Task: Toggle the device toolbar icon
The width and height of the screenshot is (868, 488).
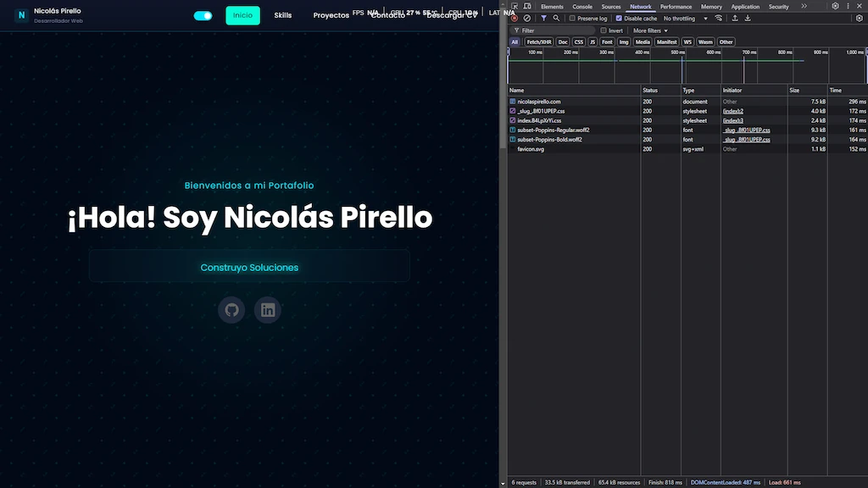Action: pyautogui.click(x=526, y=6)
